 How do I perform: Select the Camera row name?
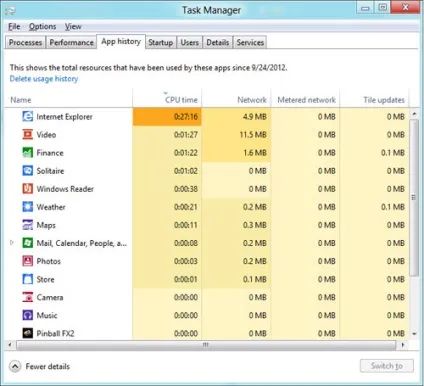click(50, 297)
